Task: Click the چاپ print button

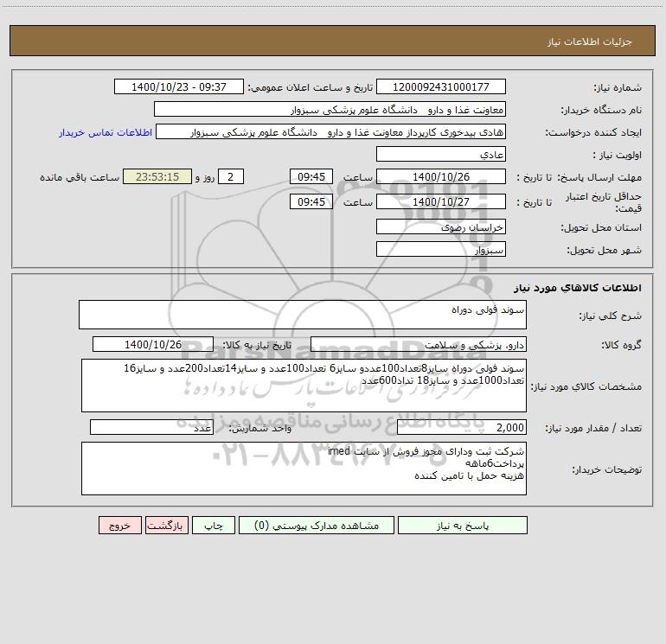Action: (x=214, y=526)
